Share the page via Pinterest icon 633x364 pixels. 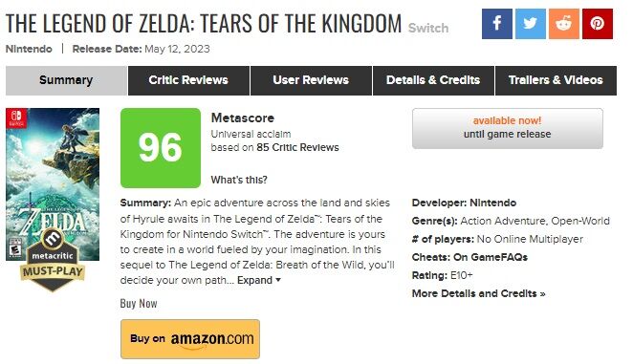(598, 24)
